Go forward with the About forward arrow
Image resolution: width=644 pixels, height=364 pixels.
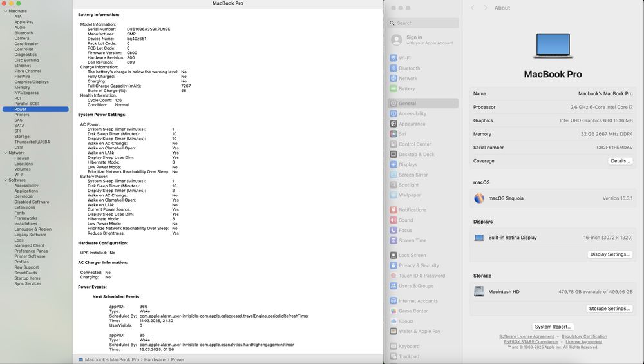coord(486,8)
